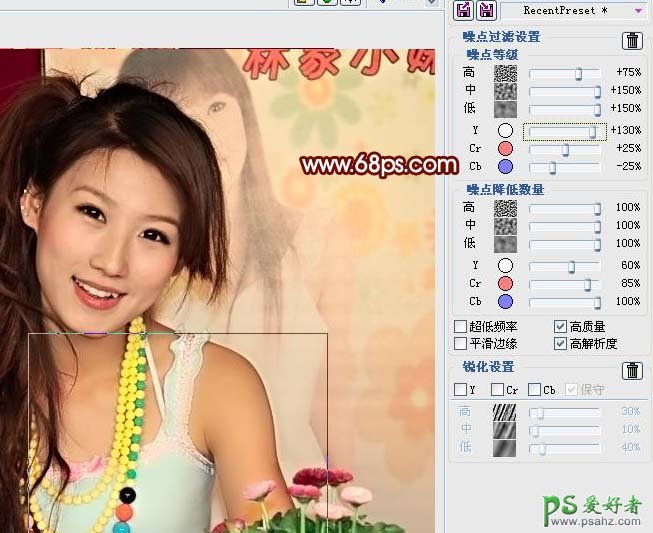Enable the 平滑边缘 checkbox

click(x=461, y=344)
